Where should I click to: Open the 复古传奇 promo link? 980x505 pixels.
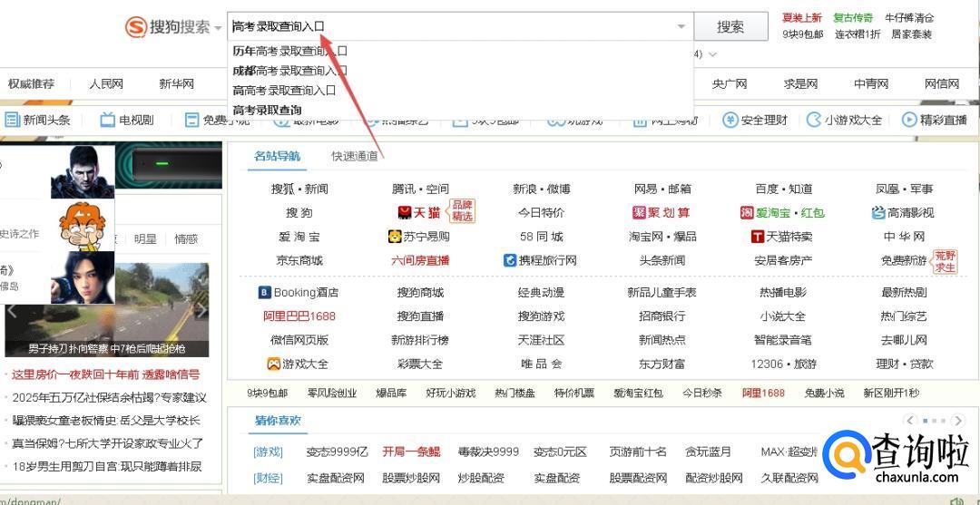(853, 17)
